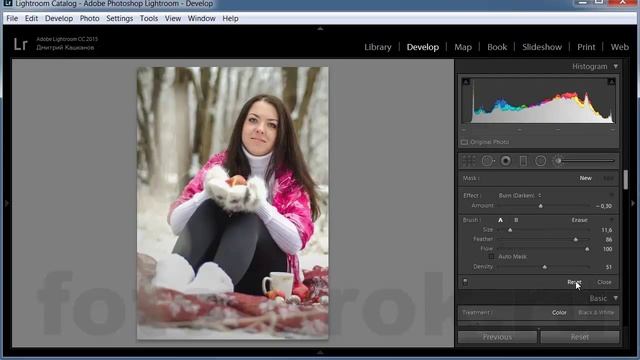Toggle the adjustment brush panel switch

[x=465, y=282]
